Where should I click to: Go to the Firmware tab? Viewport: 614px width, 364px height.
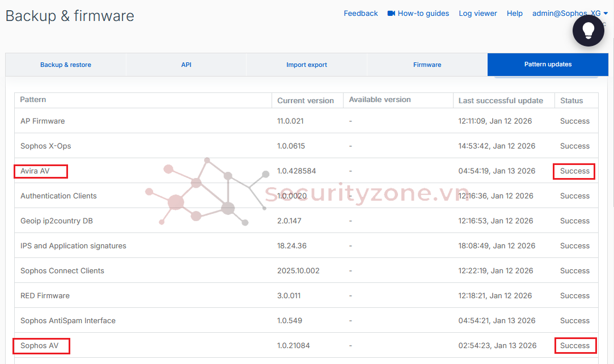[427, 65]
